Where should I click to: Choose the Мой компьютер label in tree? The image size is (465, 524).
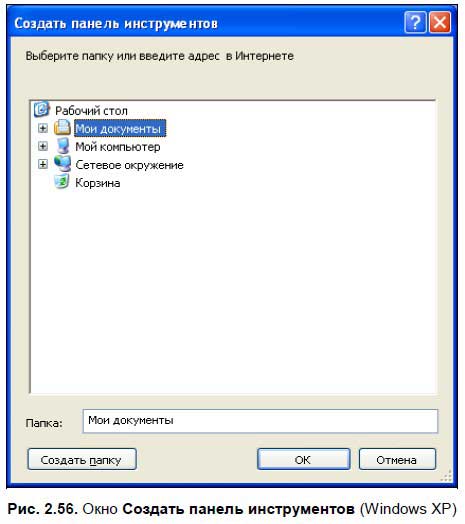(118, 147)
